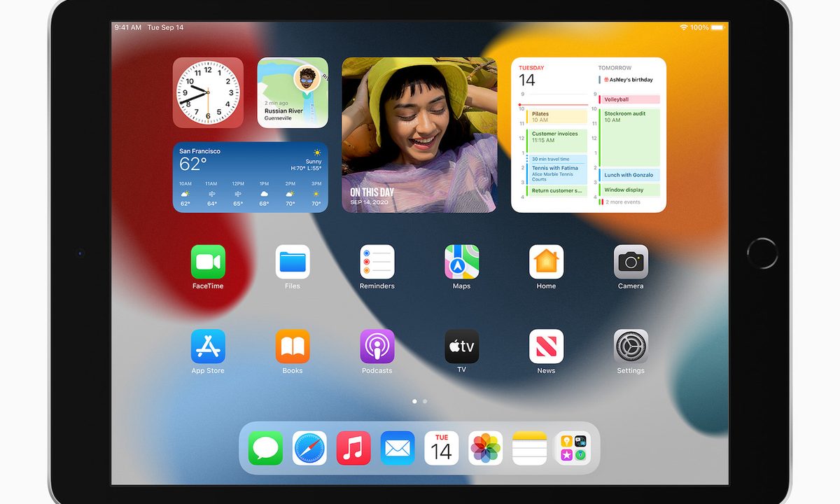Open the Books app
Image resolution: width=840 pixels, height=504 pixels.
coord(293,346)
